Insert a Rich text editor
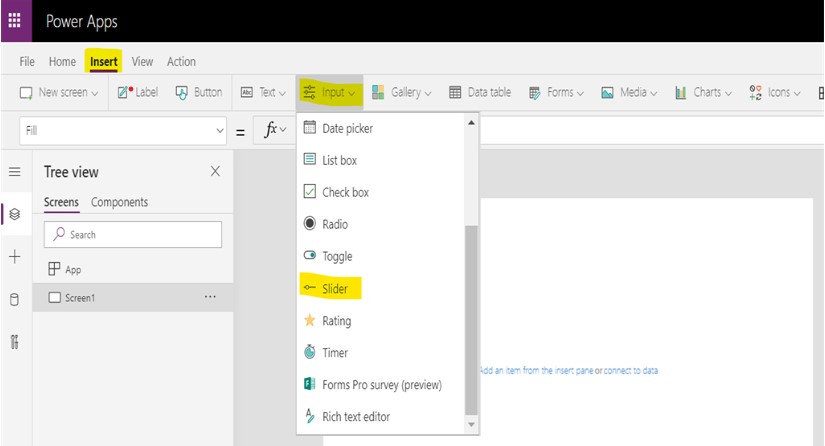This screenshot has width=825, height=446. [x=381, y=417]
